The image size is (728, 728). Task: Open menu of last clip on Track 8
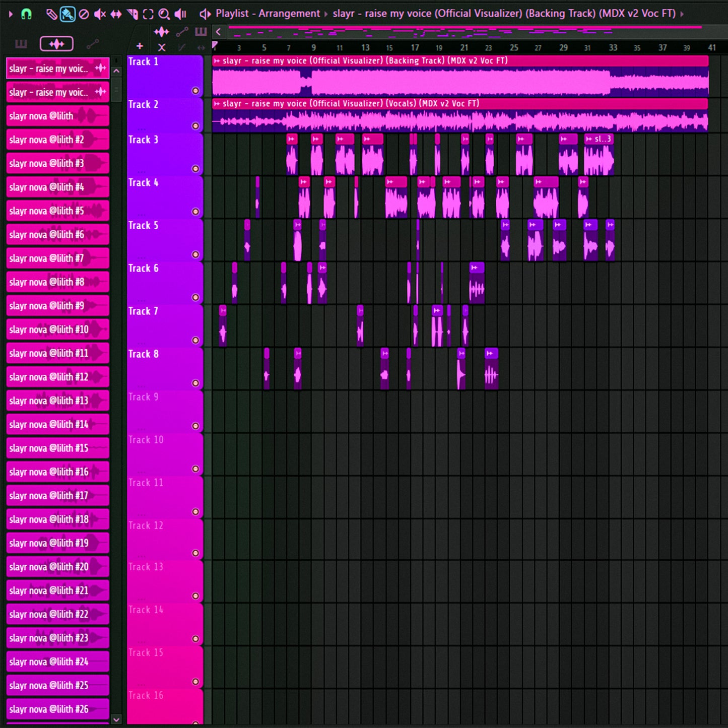pos(489,353)
